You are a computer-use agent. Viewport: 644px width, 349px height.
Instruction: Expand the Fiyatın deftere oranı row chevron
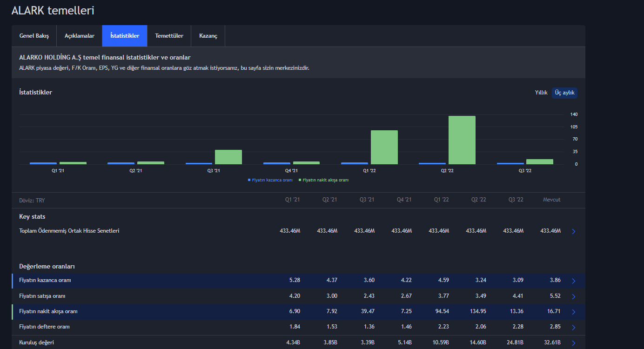tap(573, 327)
